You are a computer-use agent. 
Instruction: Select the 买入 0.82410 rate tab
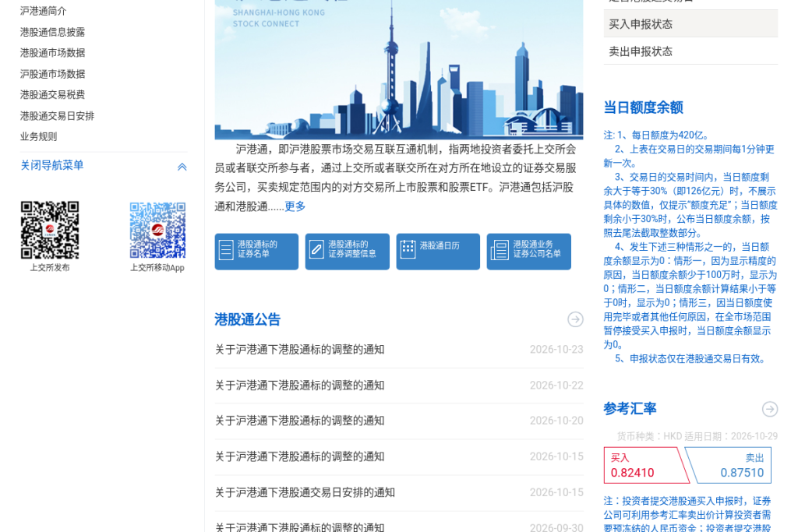point(644,465)
